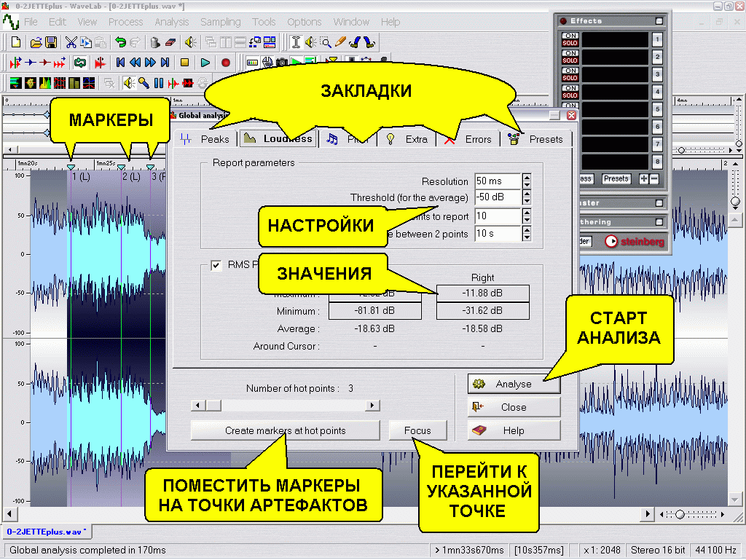The width and height of the screenshot is (746, 560).
Task: Toggle the loop playback icon
Action: point(80,63)
